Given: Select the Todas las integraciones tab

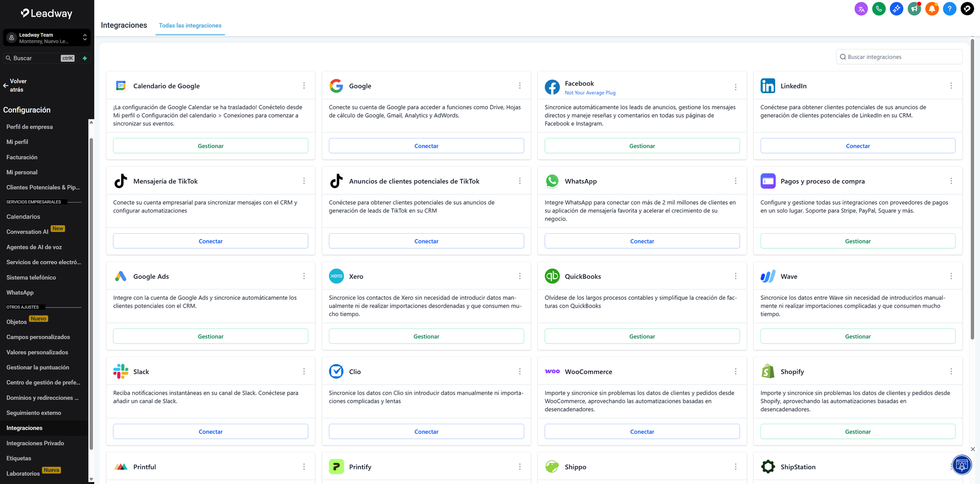Looking at the screenshot, I should 190,25.
